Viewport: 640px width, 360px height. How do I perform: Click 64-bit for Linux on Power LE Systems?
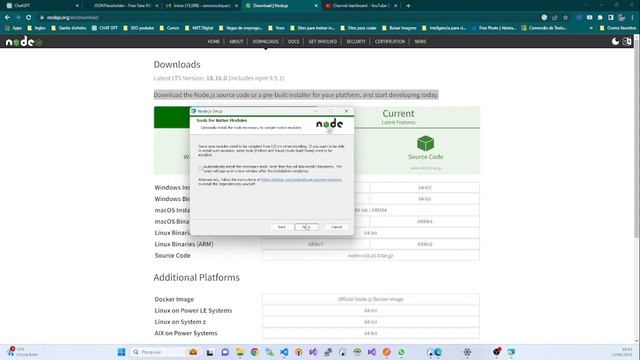(x=371, y=311)
